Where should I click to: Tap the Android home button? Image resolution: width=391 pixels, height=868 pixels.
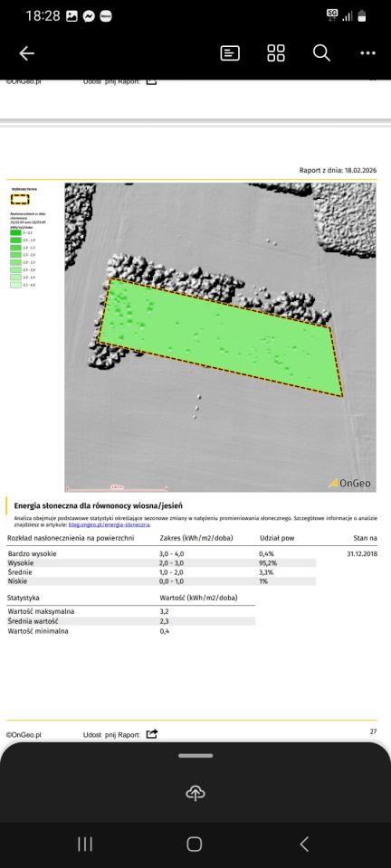(x=195, y=844)
